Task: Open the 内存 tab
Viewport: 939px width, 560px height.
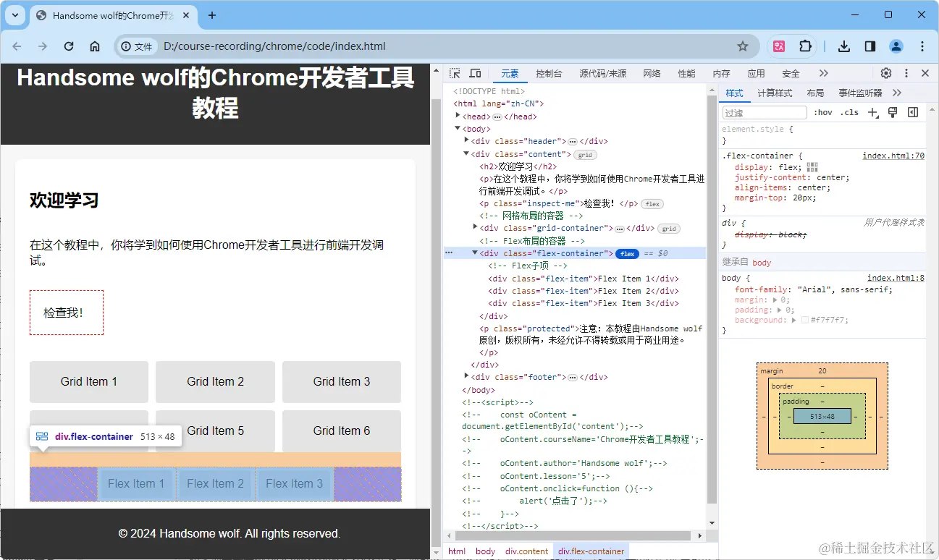Action: [x=721, y=73]
